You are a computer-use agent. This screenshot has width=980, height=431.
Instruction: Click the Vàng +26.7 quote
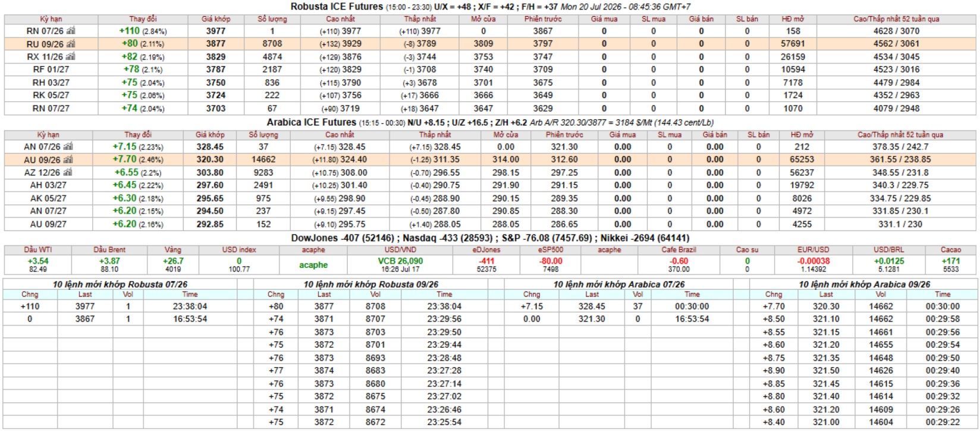point(173,261)
